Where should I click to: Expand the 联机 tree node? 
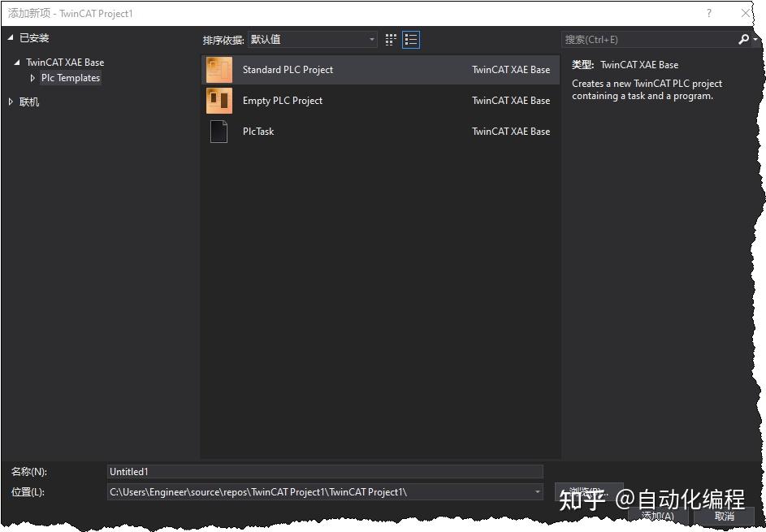point(13,102)
